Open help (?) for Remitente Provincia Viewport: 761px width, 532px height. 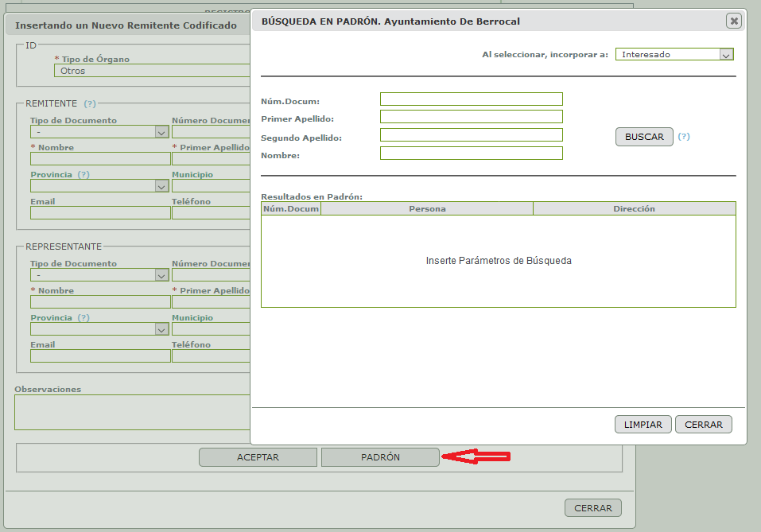pos(83,174)
